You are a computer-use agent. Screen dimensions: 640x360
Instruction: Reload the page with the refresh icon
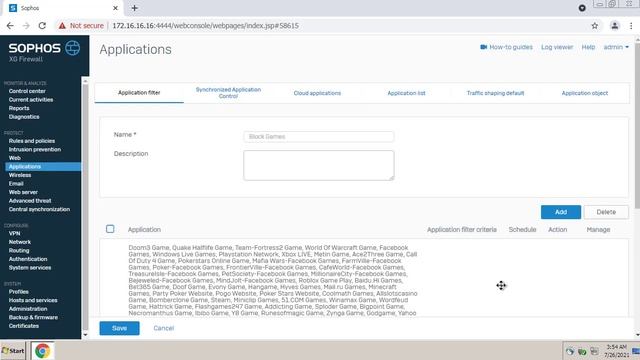(x=42, y=26)
